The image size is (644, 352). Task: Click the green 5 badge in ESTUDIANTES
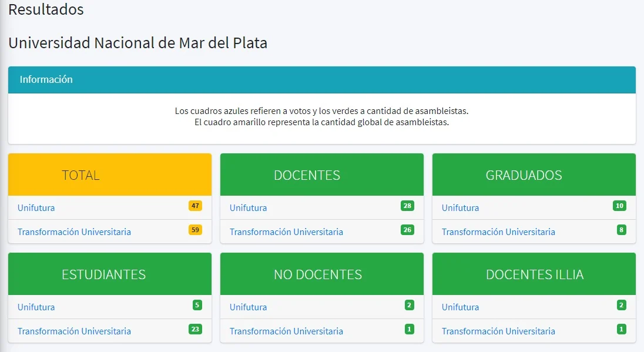[x=197, y=305]
